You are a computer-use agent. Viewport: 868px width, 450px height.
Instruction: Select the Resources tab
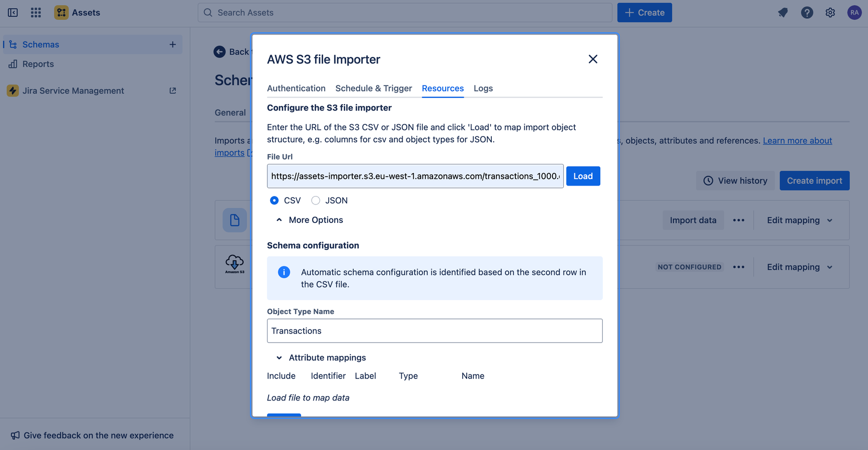click(x=443, y=88)
